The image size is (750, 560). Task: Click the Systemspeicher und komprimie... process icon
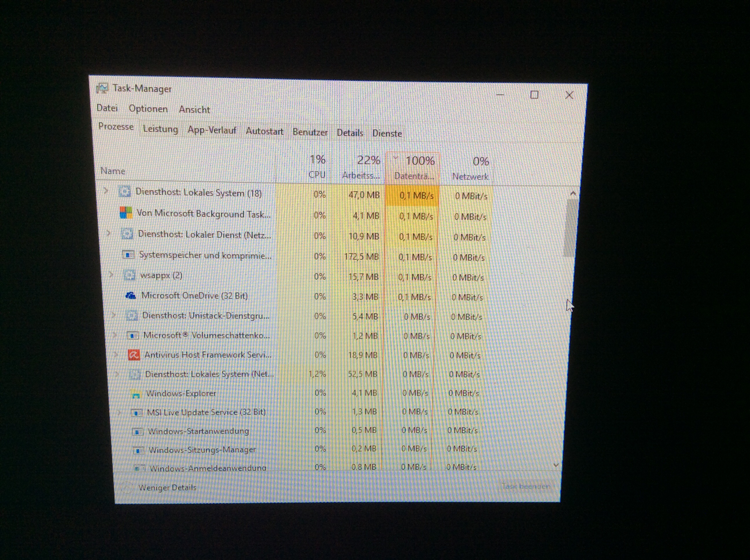click(x=128, y=254)
